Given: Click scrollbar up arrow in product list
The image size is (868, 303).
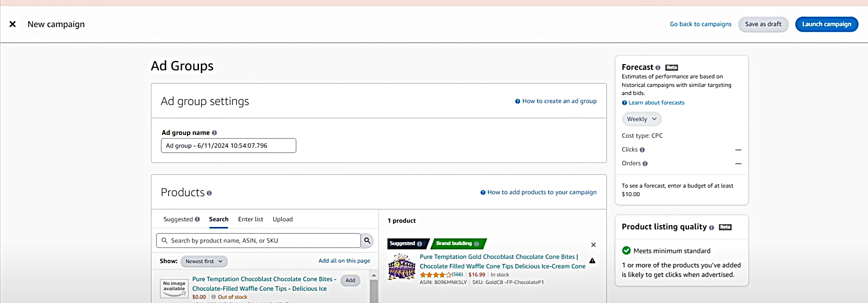Looking at the screenshot, I should point(374,275).
